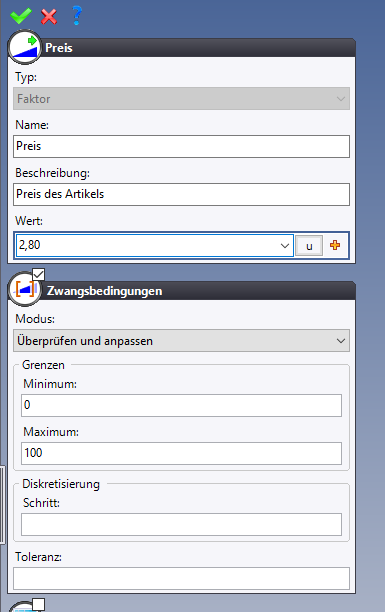Click the Zwangsbedingungen panel bracket icon
385x612 pixels.
[24, 290]
